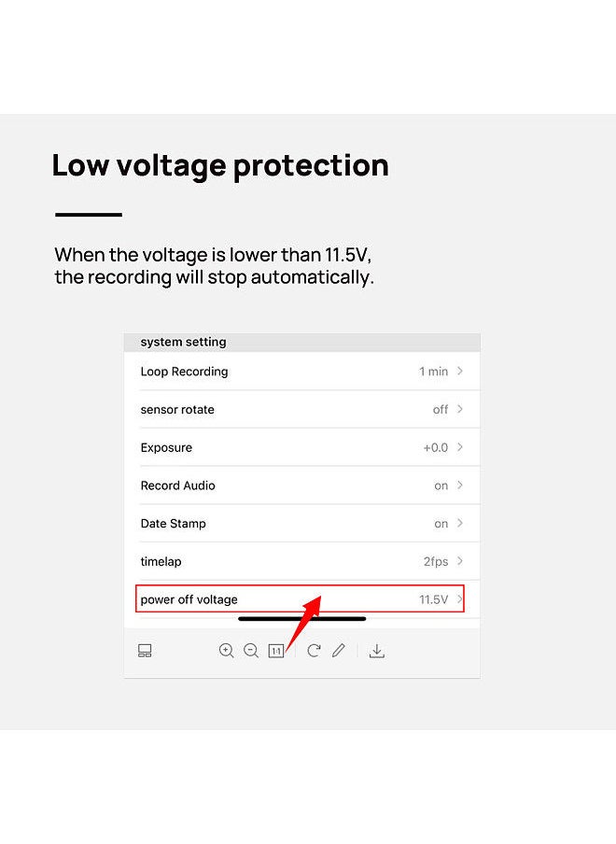Select the power off voltage row
Screen dimensions: 616x844
301,599
